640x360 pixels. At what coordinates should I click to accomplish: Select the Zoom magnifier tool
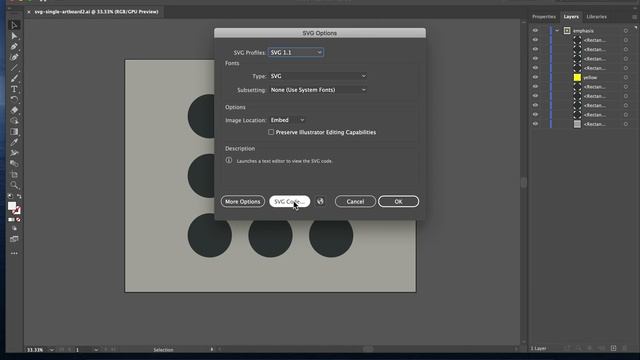tap(14, 185)
